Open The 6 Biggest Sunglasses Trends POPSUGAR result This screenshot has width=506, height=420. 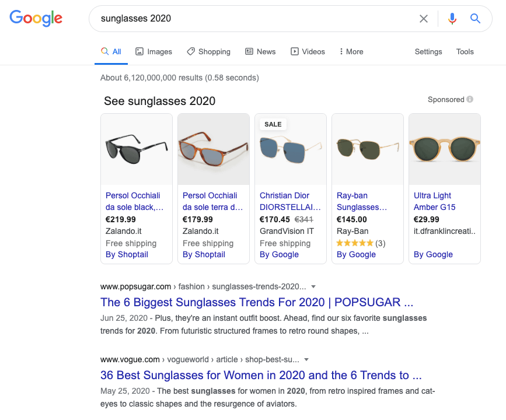257,302
